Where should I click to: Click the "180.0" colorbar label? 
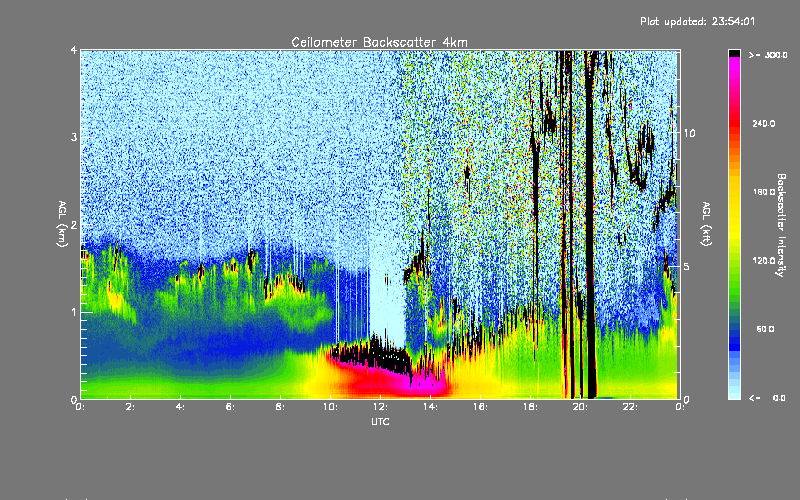[764, 192]
